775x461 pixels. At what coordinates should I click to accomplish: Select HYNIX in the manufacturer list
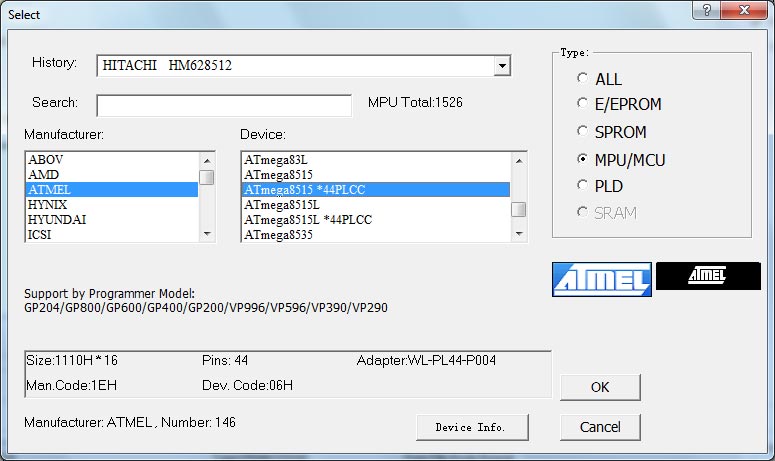pos(112,205)
